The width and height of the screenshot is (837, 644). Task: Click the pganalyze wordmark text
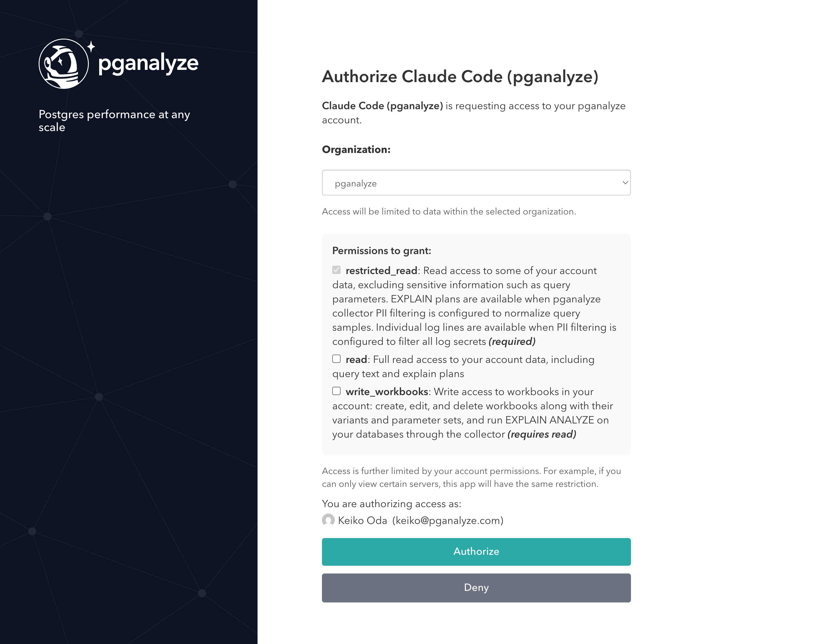pos(148,64)
